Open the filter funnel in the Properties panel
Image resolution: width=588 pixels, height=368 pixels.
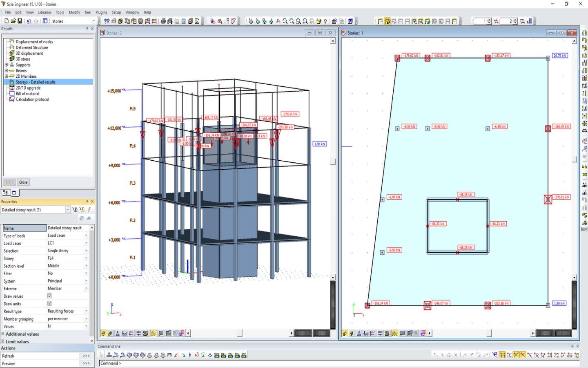pyautogui.click(x=75, y=209)
